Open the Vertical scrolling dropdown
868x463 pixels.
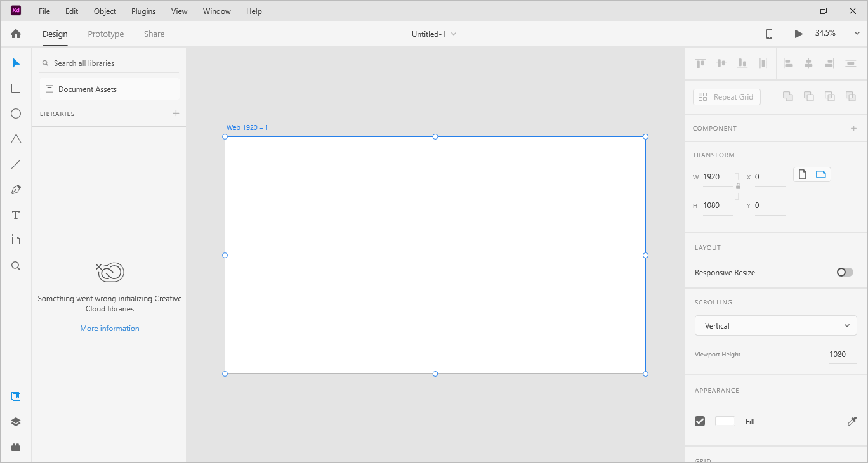[x=775, y=325]
